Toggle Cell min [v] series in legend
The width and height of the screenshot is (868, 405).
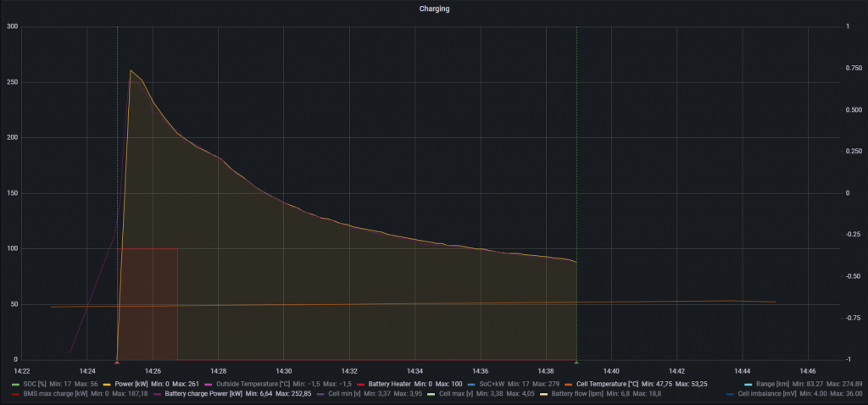coord(339,394)
